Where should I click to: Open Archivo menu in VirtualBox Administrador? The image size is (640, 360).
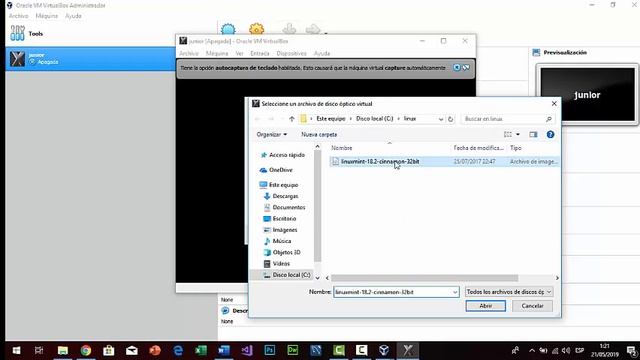(18, 16)
